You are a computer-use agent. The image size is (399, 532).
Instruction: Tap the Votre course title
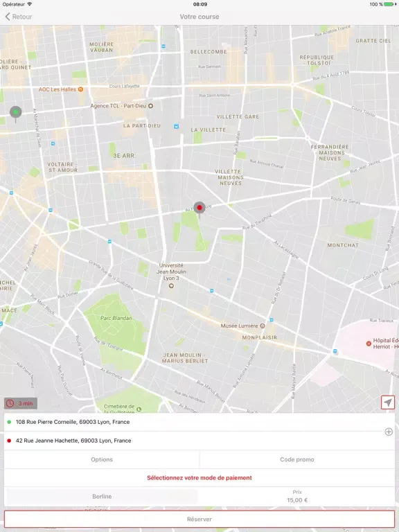click(199, 17)
